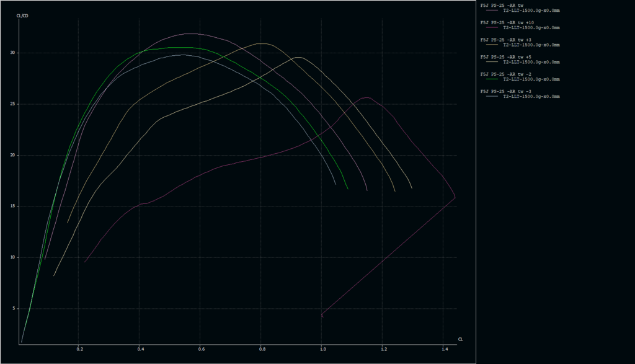
Task: Click the 0.2 tick on the CL axis
Action: pos(79,350)
